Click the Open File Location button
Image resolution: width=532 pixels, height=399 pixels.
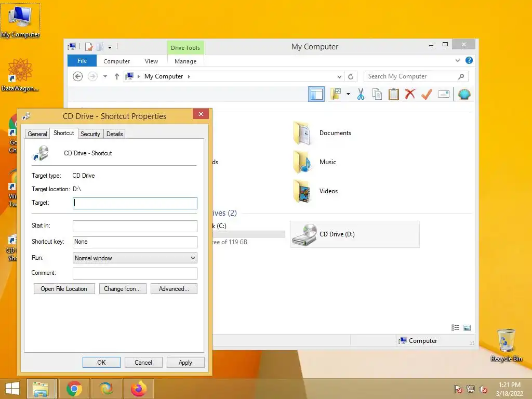[x=64, y=289]
